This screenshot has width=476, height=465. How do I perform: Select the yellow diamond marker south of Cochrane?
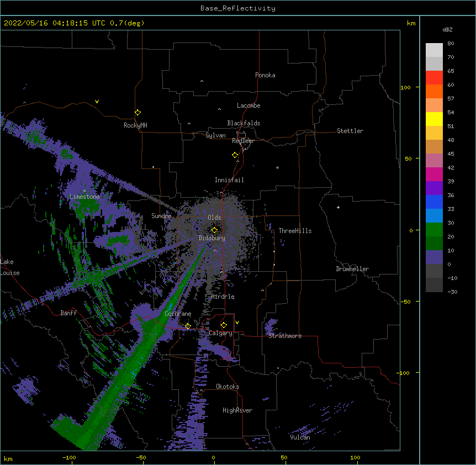click(188, 326)
